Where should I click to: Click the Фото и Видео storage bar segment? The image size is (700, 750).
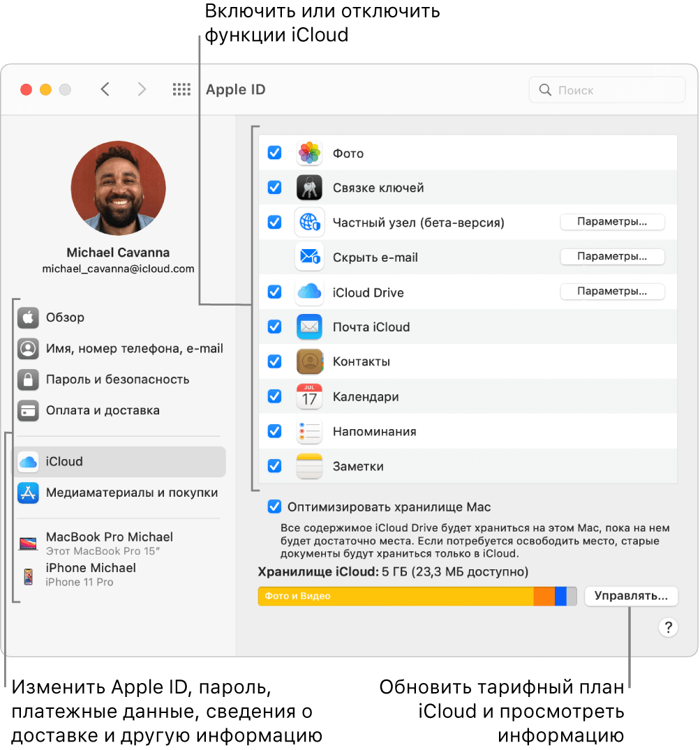pos(395,597)
